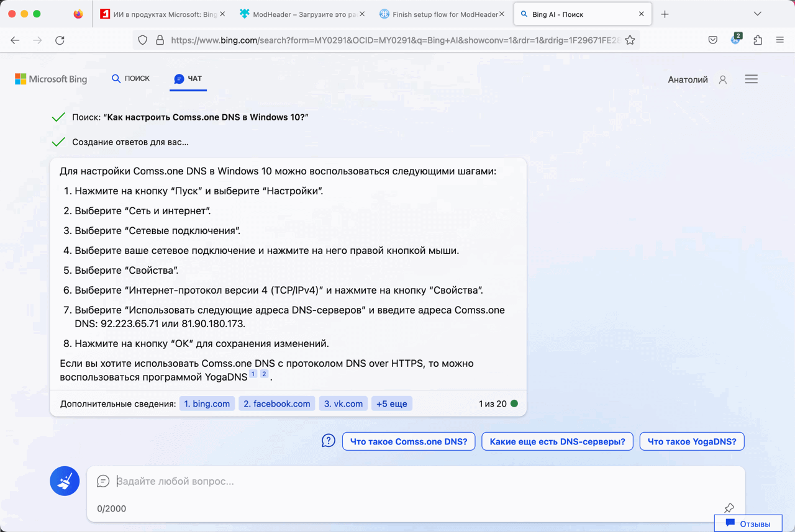The height and width of the screenshot is (532, 795).
Task: Go forward with the forward arrow
Action: tap(37, 40)
